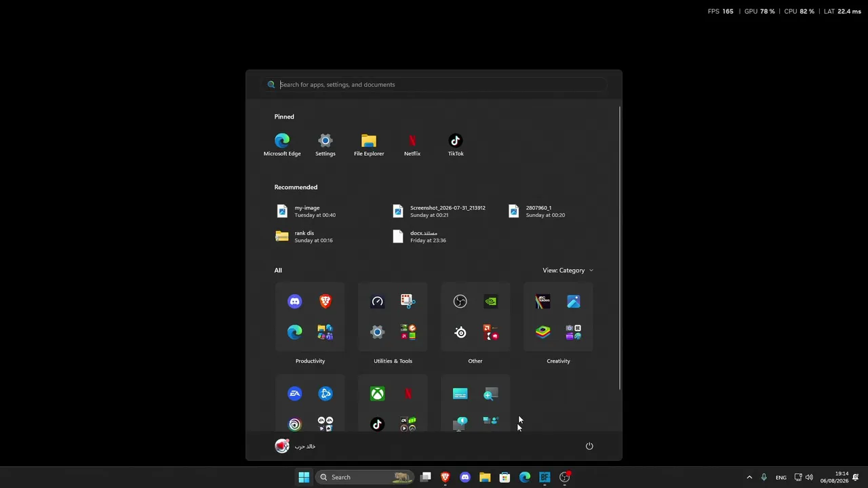
Task: Open the network tray icon
Action: tap(798, 477)
